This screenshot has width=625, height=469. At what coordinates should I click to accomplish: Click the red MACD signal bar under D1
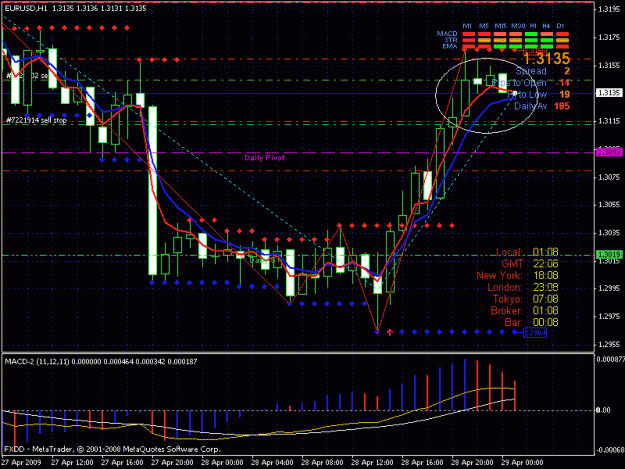click(x=562, y=34)
